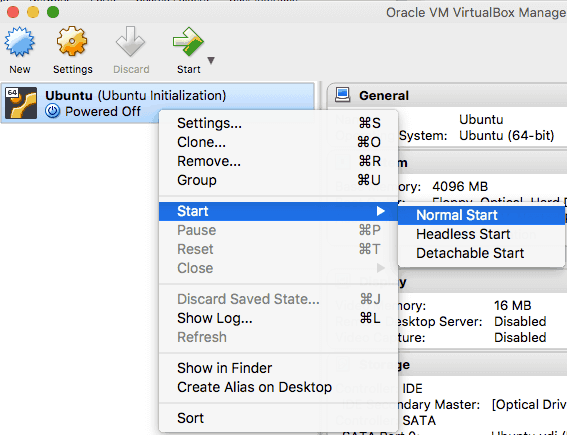Viewport: 567px width, 435px height.
Task: Select Remove... from context menu
Action: coord(278,161)
